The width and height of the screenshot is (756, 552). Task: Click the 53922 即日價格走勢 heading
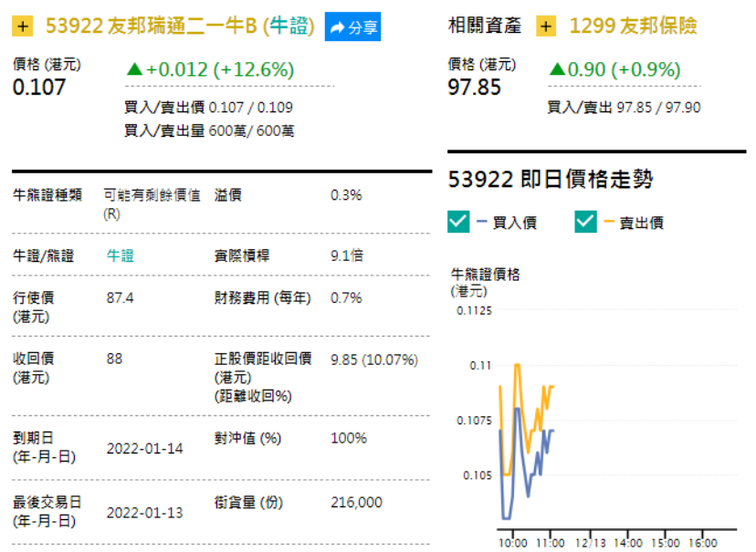pos(551,179)
